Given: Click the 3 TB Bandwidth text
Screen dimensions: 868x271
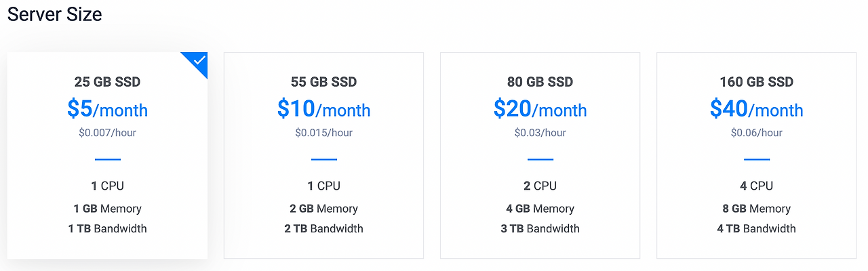Looking at the screenshot, I should pyautogui.click(x=540, y=229).
